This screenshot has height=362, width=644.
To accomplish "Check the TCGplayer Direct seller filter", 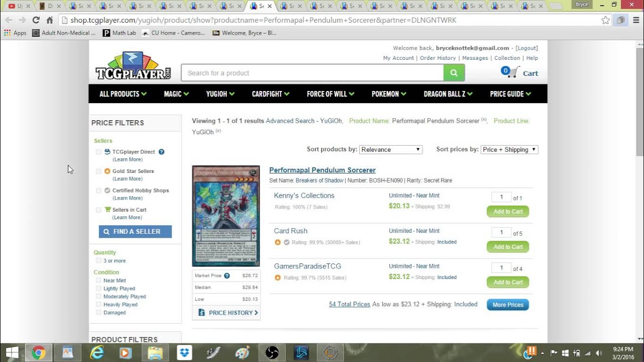I will 99,152.
